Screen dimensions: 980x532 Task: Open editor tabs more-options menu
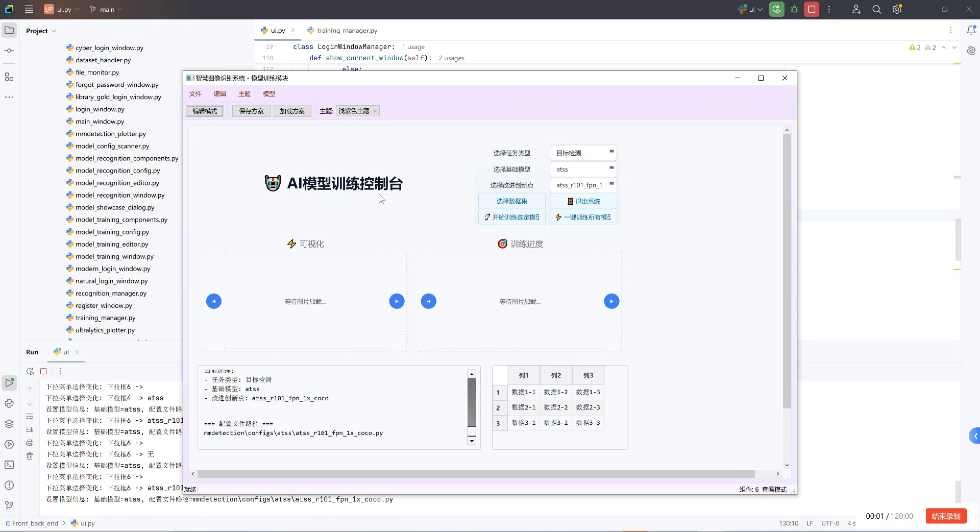(950, 31)
